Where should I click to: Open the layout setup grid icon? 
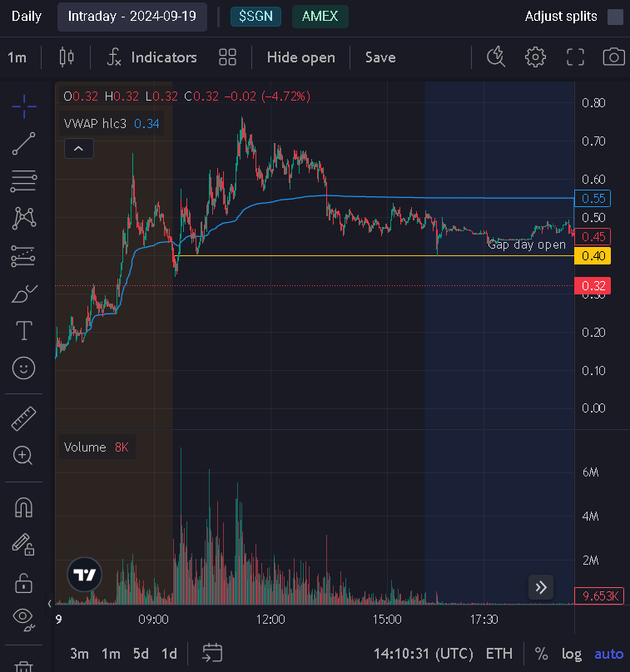tap(227, 57)
